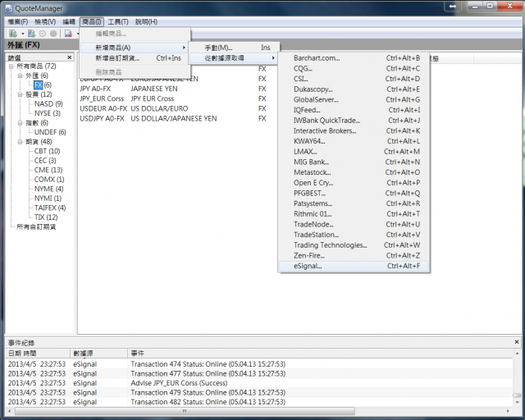525x420 pixels.
Task: Select CME (13) in the tree
Action: pos(48,170)
